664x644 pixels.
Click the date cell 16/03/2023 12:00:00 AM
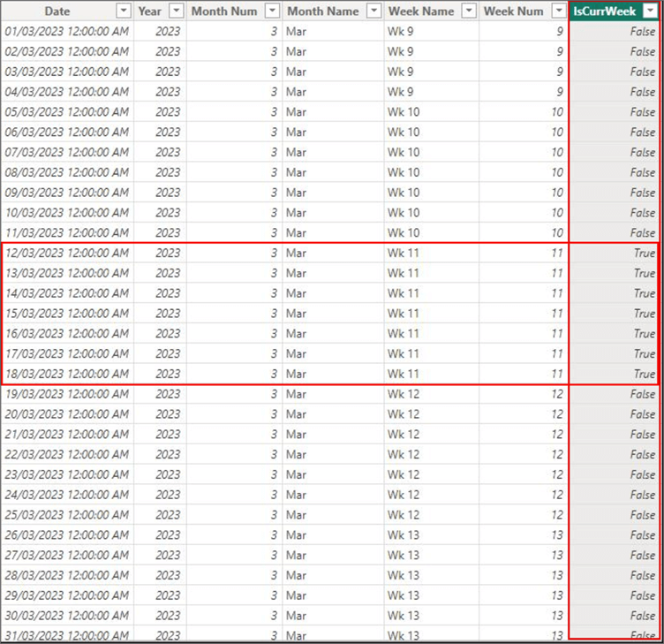pos(67,334)
